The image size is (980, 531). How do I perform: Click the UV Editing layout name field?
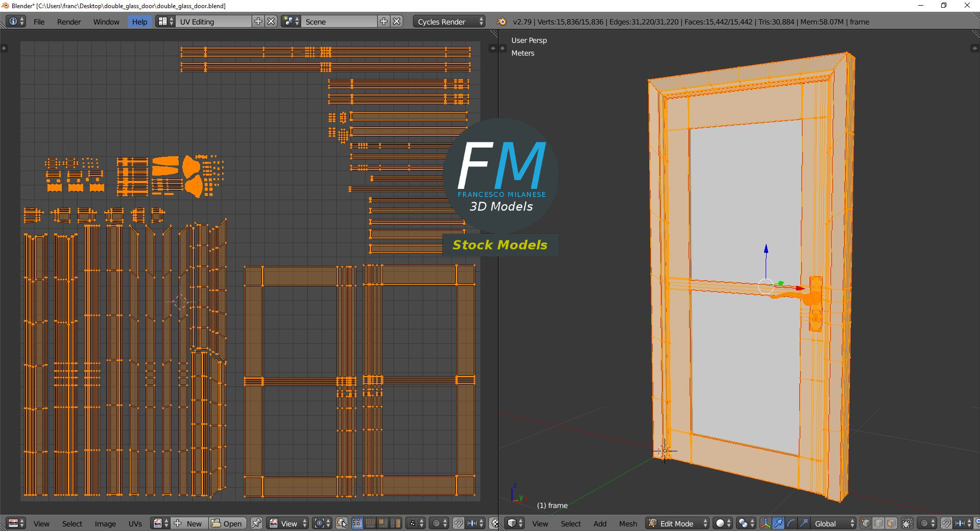[213, 21]
